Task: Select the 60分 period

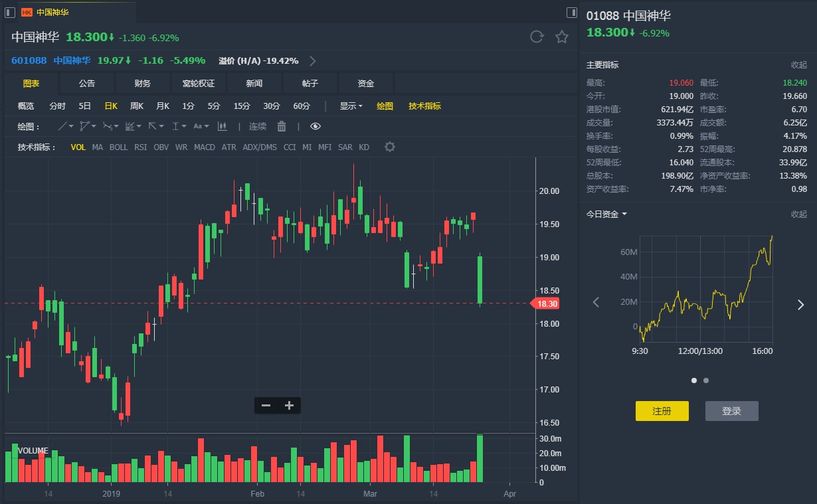Action: click(302, 106)
